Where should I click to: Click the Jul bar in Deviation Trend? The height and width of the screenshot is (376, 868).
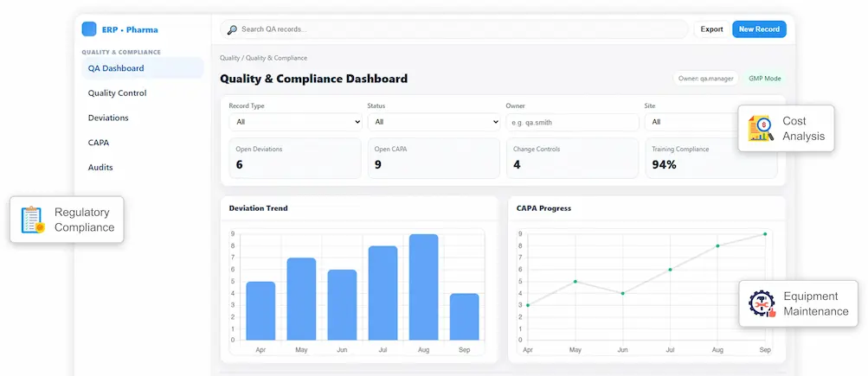coord(383,293)
